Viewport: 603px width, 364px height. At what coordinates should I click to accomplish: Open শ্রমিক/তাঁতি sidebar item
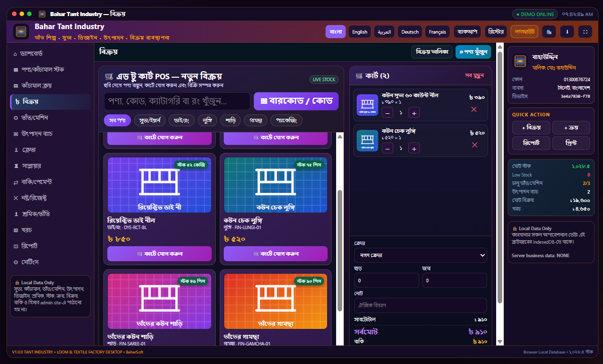(x=50, y=214)
